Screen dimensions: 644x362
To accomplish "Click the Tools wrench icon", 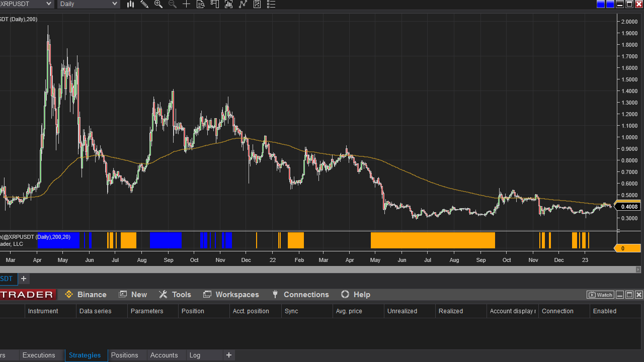I will pyautogui.click(x=163, y=295).
